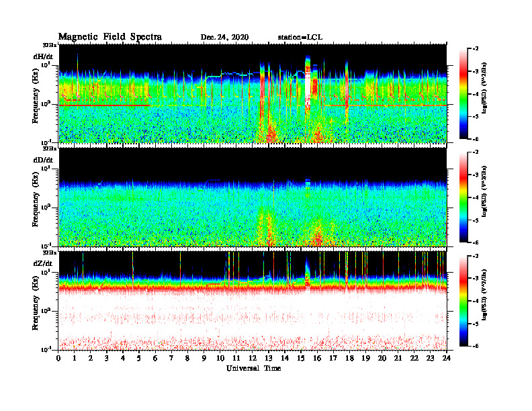Click the "Universal Time" axis title
The width and height of the screenshot is (532, 411).
click(253, 368)
